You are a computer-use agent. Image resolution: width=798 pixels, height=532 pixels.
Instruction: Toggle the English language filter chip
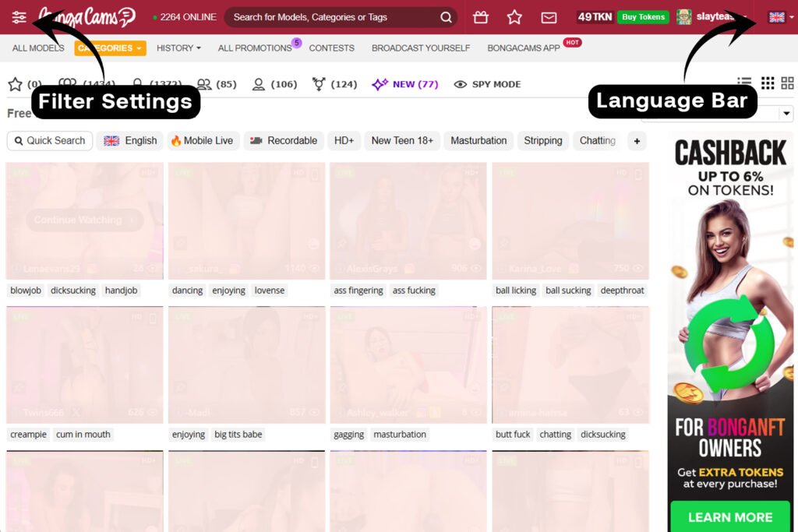point(130,141)
